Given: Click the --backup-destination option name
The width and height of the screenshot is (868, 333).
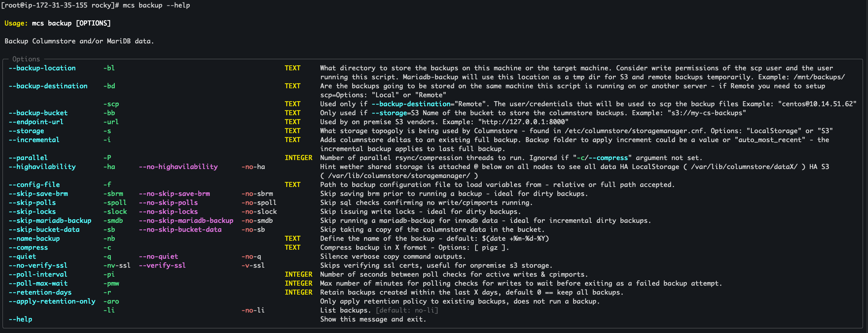Looking at the screenshot, I should tap(48, 86).
